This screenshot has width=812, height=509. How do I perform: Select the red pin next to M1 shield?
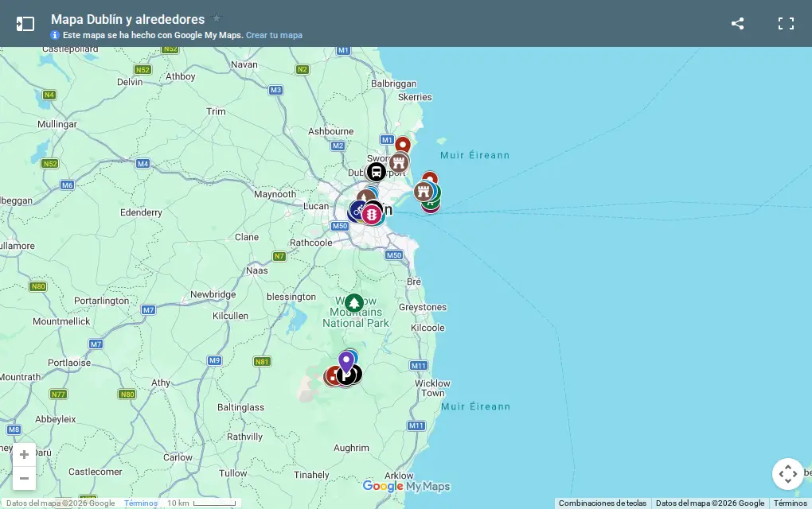(403, 145)
